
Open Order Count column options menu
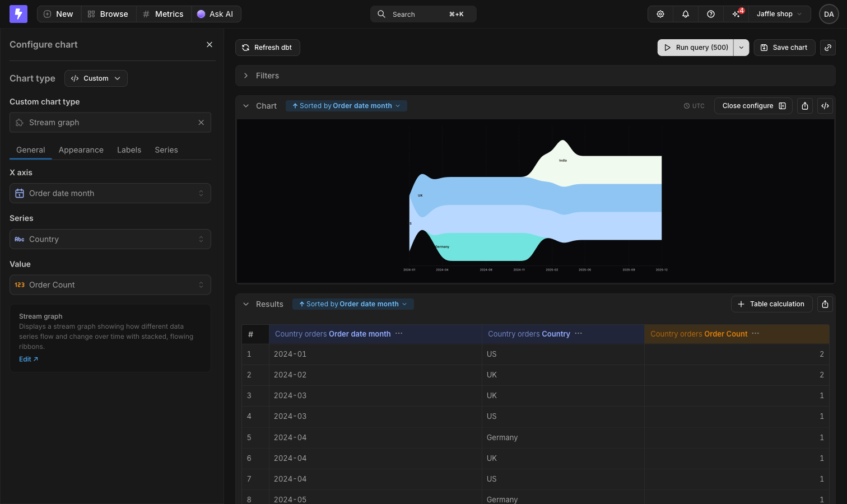(756, 334)
